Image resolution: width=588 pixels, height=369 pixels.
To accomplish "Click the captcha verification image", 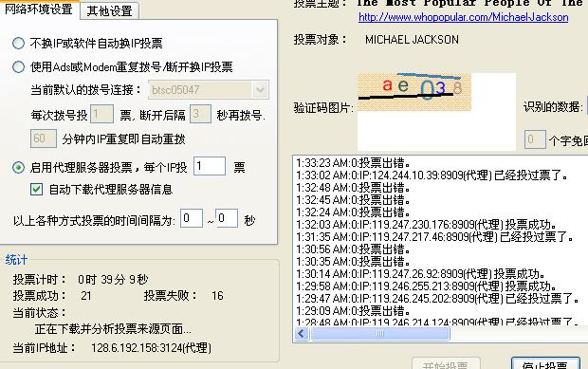I will 414,92.
